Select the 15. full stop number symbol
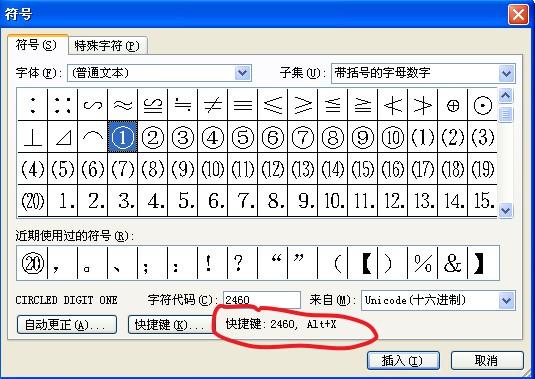The image size is (535, 379). [x=482, y=201]
